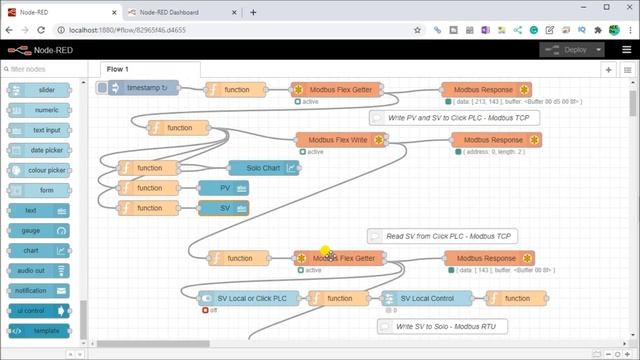The height and width of the screenshot is (360, 640).
Task: Zoom out the workspace with minus button
Action: [x=608, y=354]
